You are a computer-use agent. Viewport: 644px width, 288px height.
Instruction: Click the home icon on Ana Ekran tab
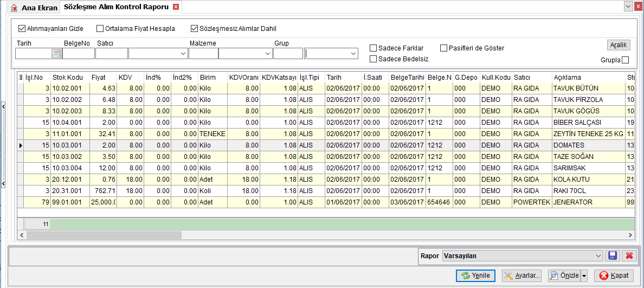(15, 8)
